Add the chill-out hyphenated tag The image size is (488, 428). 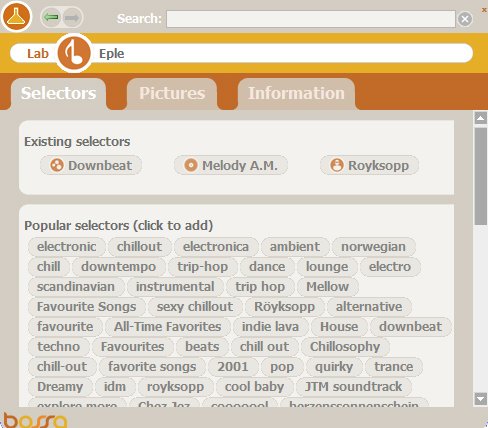click(62, 367)
